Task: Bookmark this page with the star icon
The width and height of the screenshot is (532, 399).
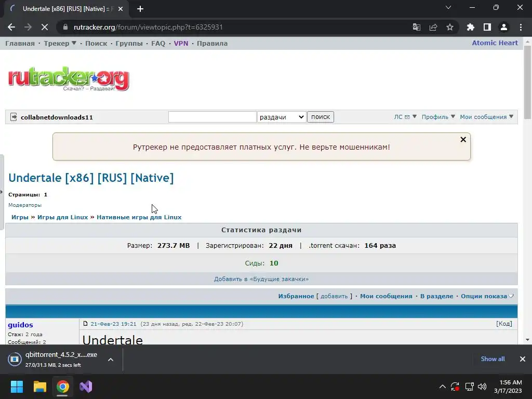Action: (450, 27)
